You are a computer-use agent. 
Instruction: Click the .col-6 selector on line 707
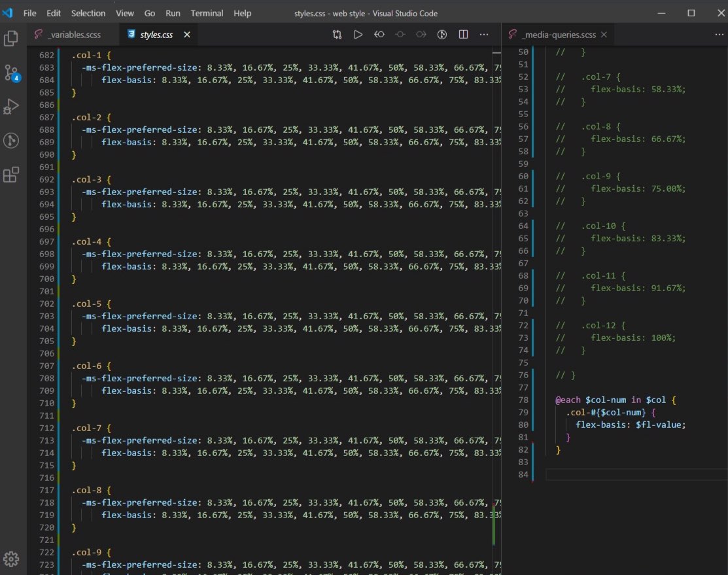pyautogui.click(x=86, y=366)
